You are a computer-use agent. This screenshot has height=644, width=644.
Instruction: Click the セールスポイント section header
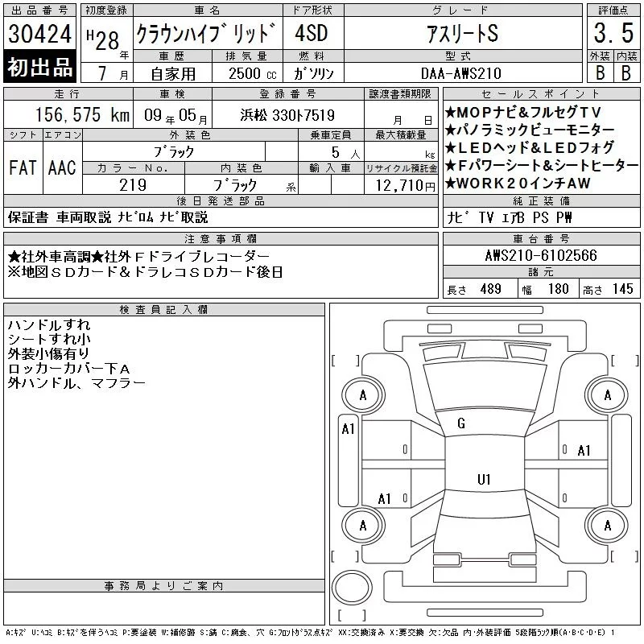pyautogui.click(x=541, y=94)
